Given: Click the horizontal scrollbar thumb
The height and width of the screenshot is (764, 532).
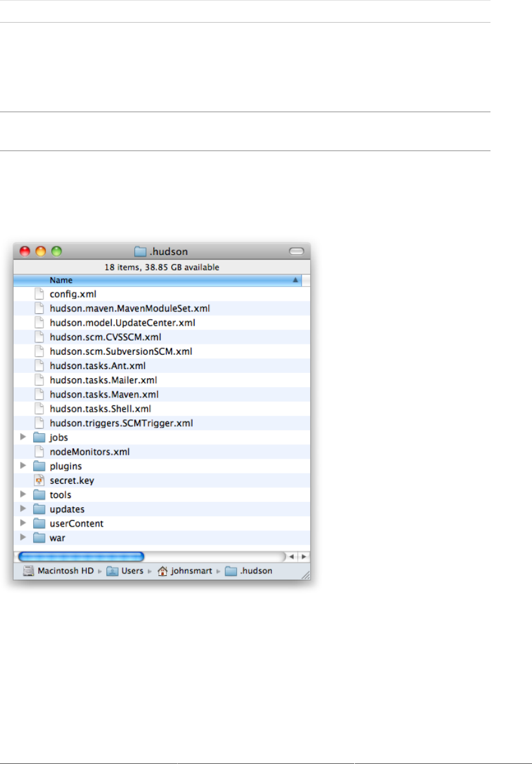Looking at the screenshot, I should pyautogui.click(x=81, y=556).
